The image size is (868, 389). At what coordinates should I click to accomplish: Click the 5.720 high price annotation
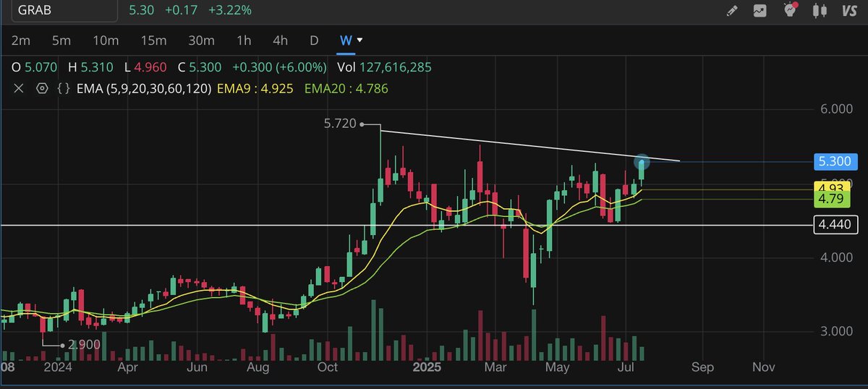341,124
